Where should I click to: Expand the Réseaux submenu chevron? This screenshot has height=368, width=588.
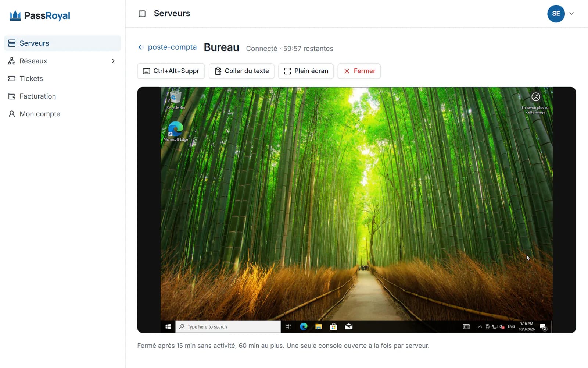[113, 61]
